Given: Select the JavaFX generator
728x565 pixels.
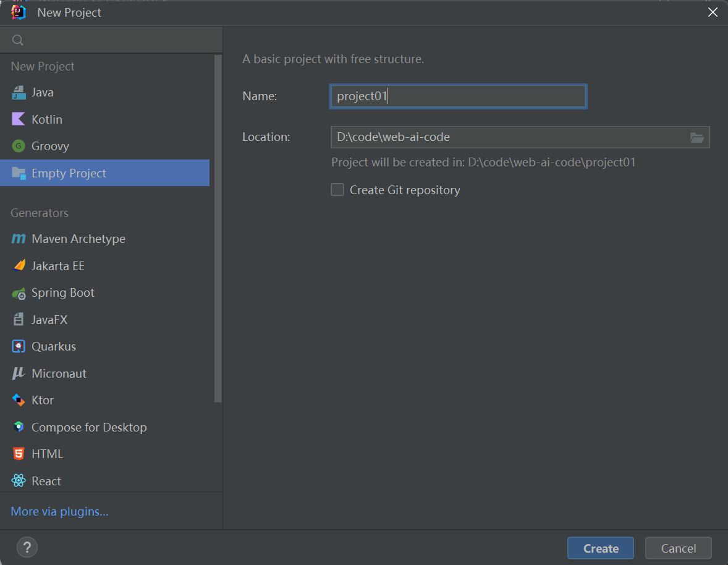Looking at the screenshot, I should (105, 320).
